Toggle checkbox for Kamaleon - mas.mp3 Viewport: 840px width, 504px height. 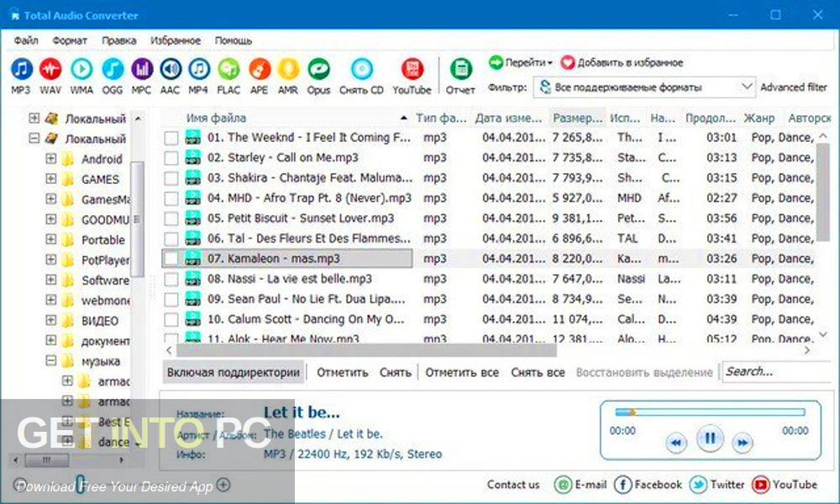pyautogui.click(x=171, y=259)
